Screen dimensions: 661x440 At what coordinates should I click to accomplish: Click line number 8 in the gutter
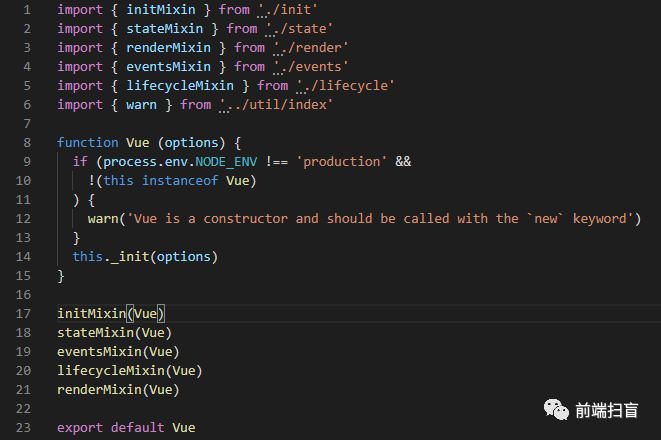pos(27,142)
